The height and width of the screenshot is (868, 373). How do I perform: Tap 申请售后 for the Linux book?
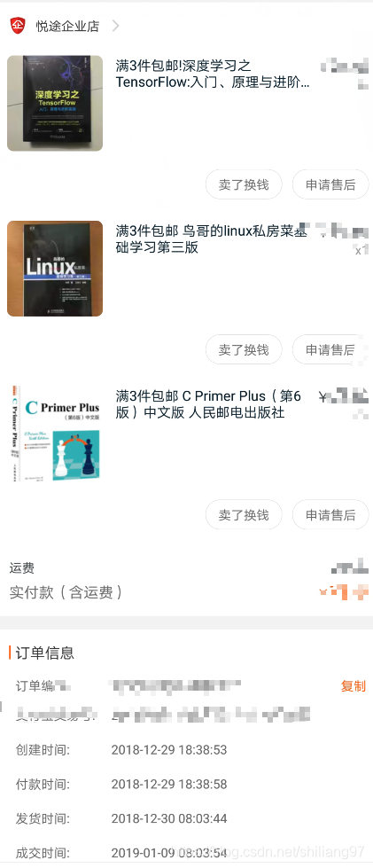pyautogui.click(x=330, y=349)
